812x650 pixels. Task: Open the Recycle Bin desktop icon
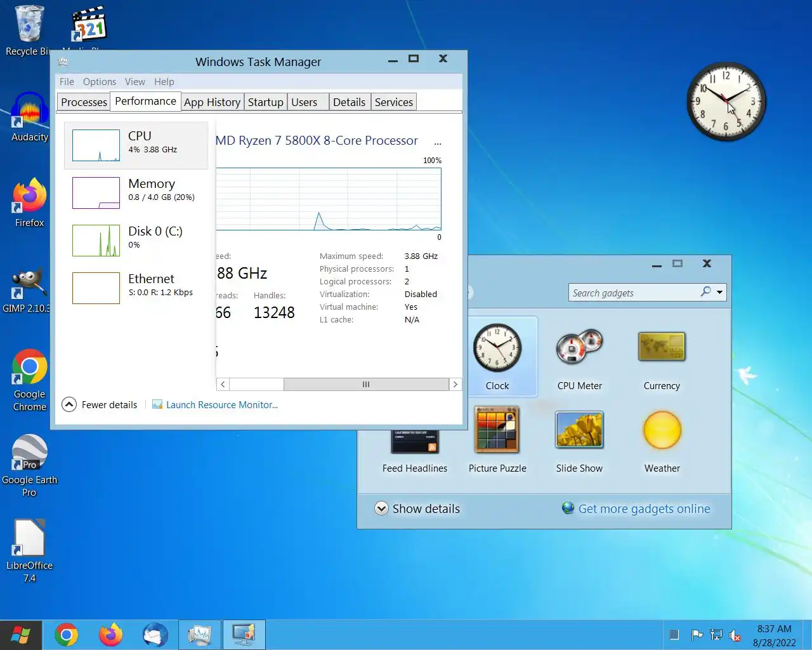[x=29, y=30]
